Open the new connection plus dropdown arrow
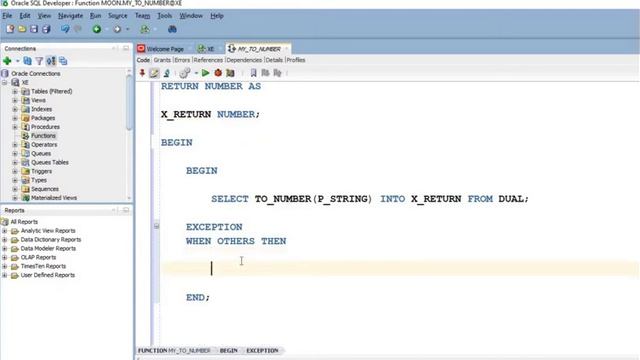 click(17, 61)
